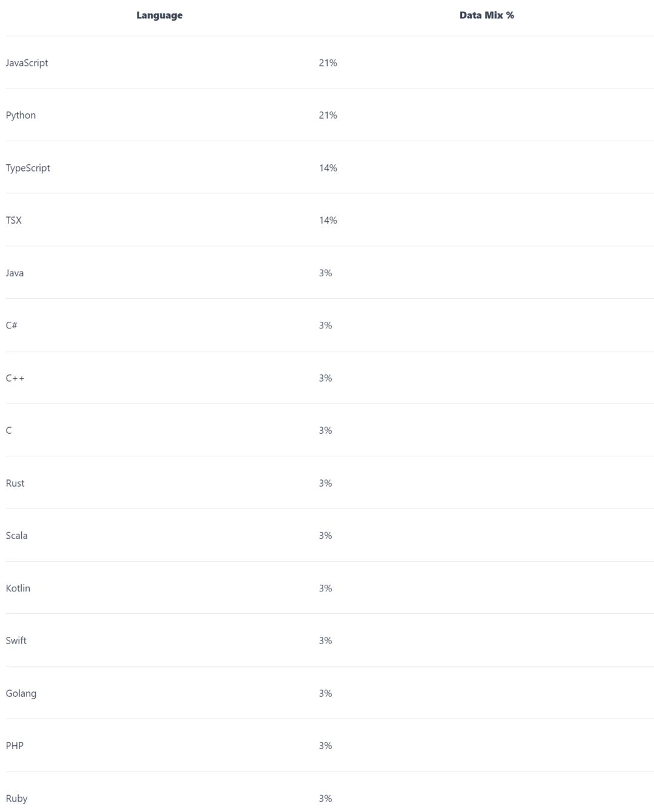The height and width of the screenshot is (812, 654).
Task: Click the TypeScript language cell
Action: click(x=28, y=168)
